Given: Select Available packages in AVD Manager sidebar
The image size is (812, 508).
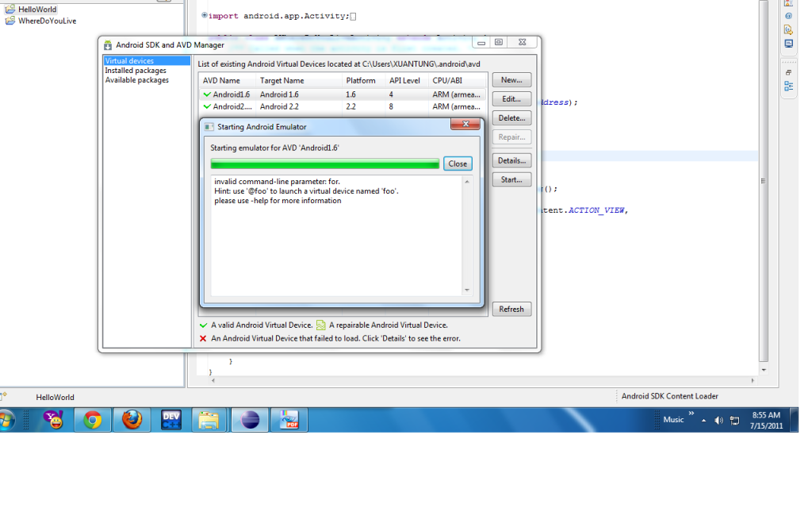Looking at the screenshot, I should pyautogui.click(x=136, y=80).
